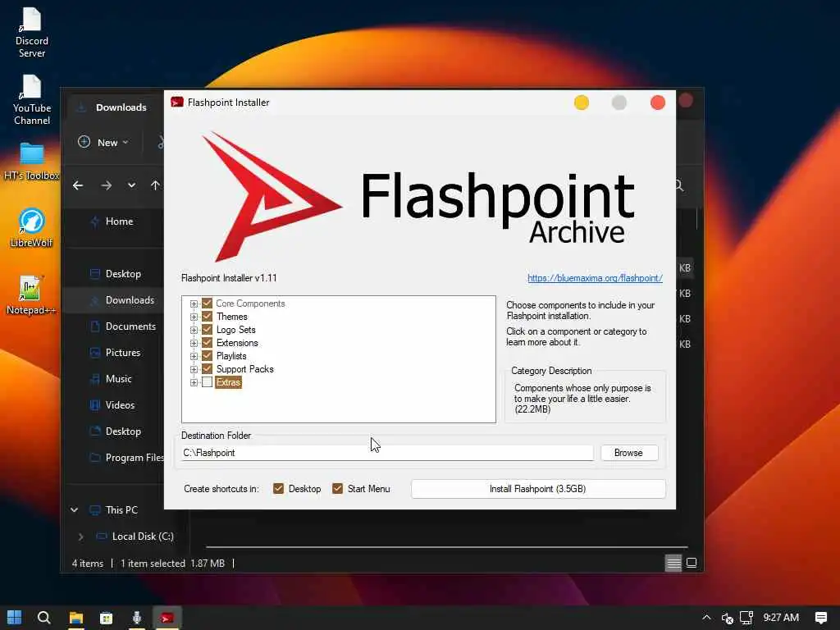Show hidden system tray icons
Image resolution: width=840 pixels, height=630 pixels.
coord(706,618)
